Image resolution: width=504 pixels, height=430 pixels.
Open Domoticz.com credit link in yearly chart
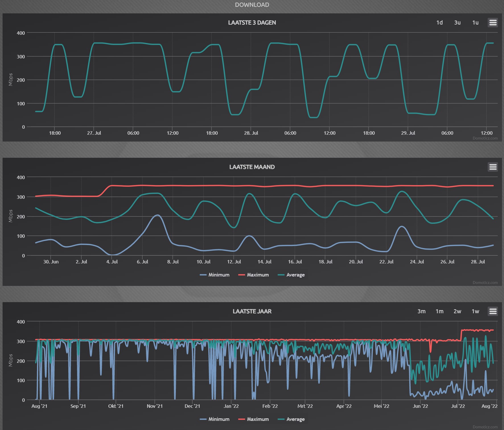pos(485,427)
